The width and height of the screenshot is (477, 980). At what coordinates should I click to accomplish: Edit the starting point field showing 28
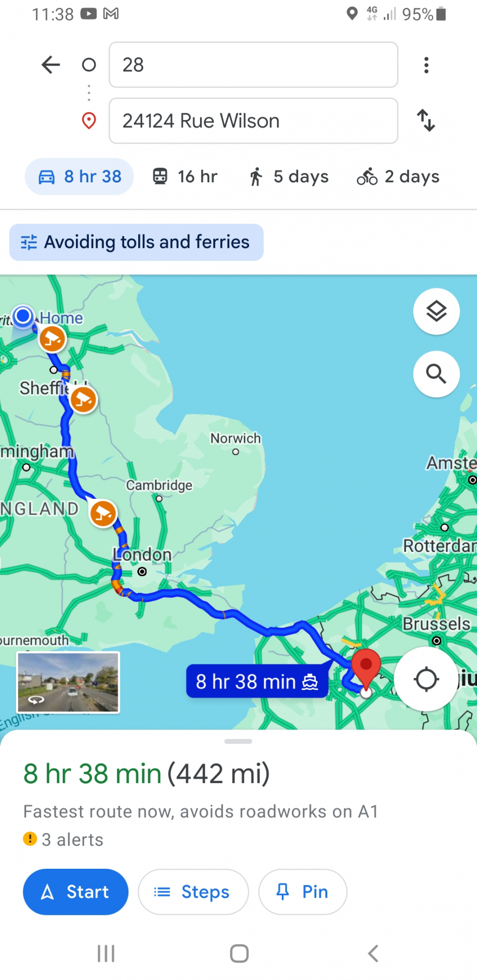(253, 65)
